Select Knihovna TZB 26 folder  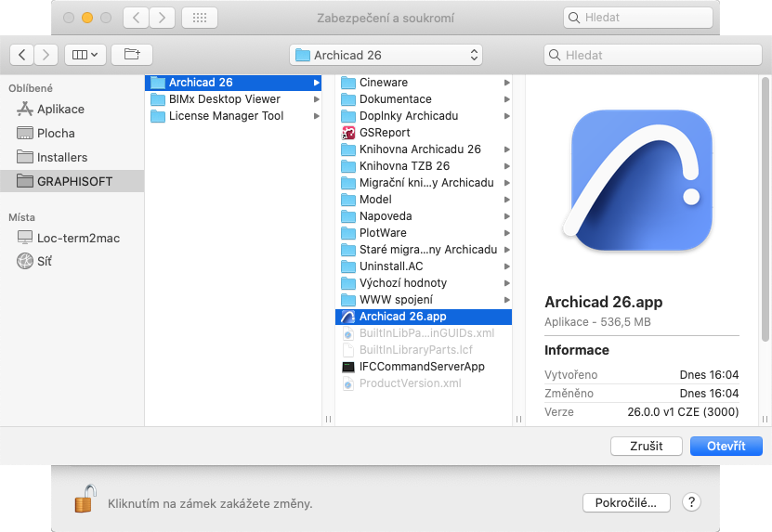(x=424, y=166)
